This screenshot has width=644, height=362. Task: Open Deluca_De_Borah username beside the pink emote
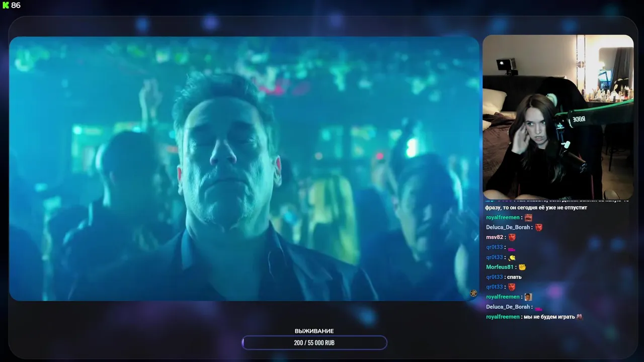pyautogui.click(x=508, y=307)
